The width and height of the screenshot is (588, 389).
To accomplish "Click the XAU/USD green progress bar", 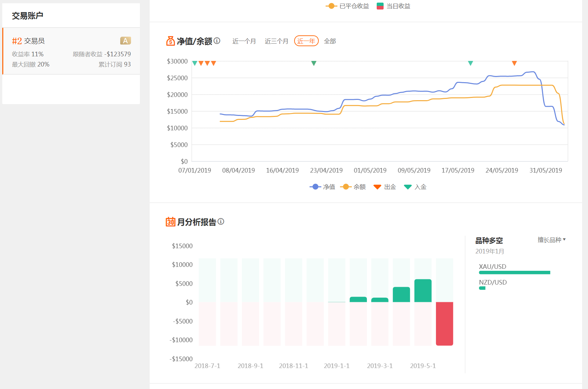I will point(514,272).
